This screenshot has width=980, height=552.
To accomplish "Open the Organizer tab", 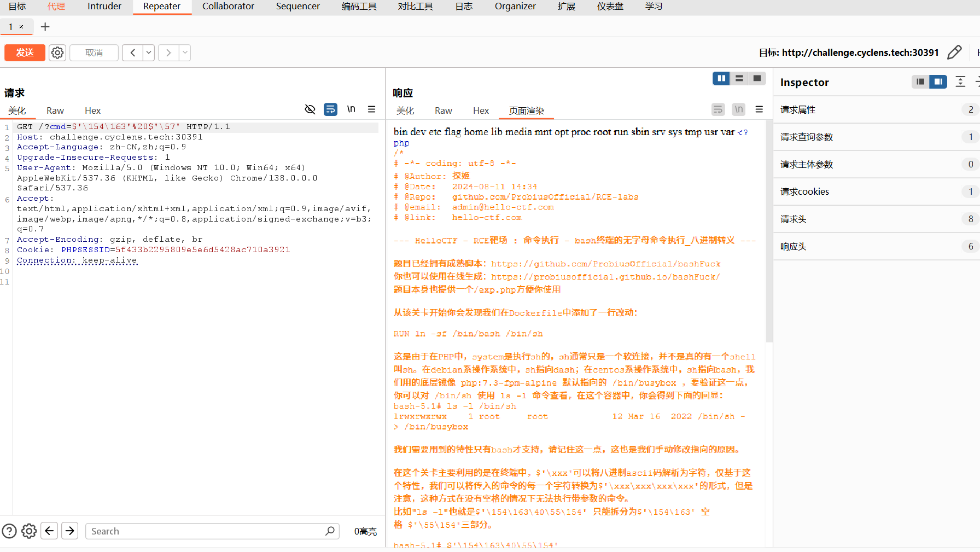I will click(x=515, y=7).
